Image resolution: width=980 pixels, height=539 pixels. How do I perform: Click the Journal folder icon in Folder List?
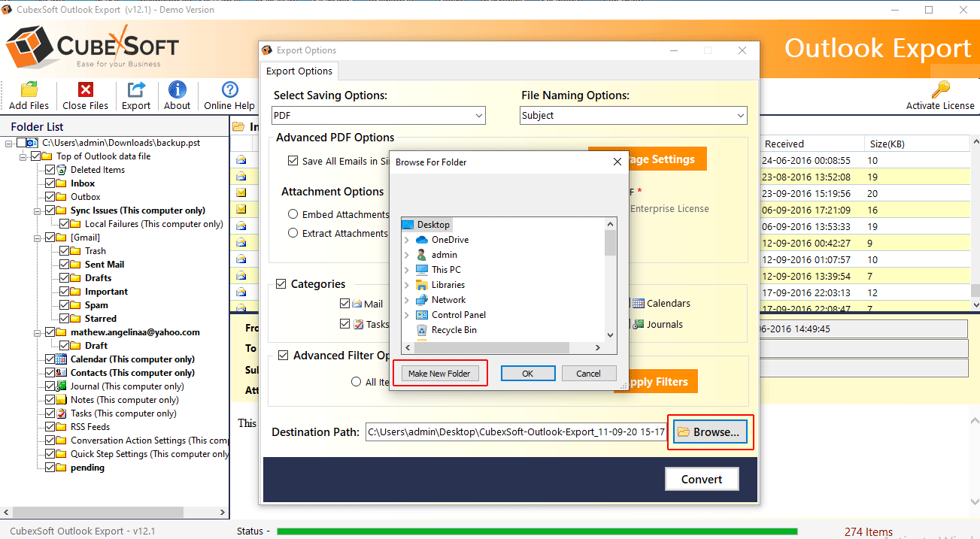62,386
